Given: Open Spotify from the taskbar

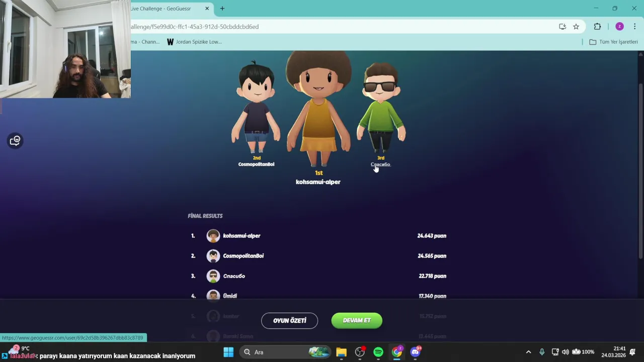Looking at the screenshot, I should coord(378,352).
